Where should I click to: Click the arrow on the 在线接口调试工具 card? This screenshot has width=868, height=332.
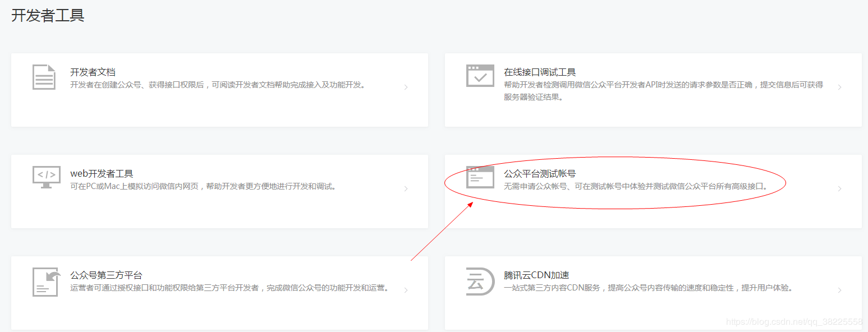840,87
